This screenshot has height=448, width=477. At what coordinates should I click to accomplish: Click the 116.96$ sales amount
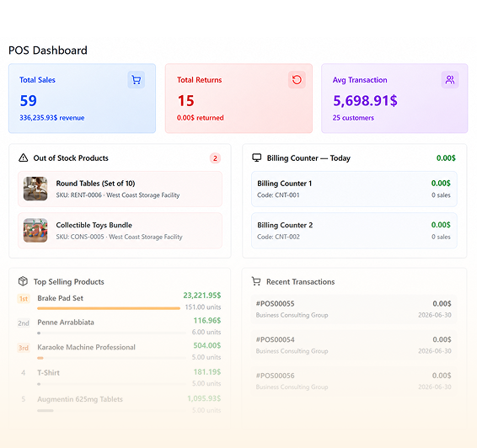tap(207, 321)
